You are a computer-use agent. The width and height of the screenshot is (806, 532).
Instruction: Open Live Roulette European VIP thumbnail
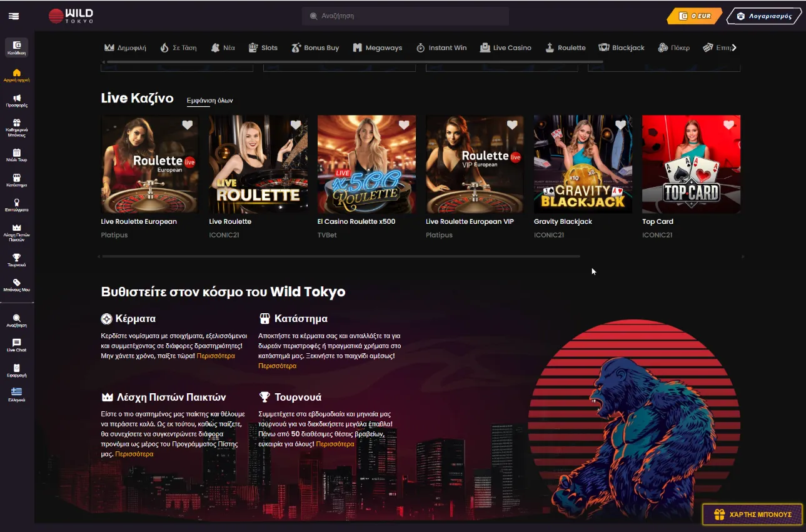click(x=475, y=164)
